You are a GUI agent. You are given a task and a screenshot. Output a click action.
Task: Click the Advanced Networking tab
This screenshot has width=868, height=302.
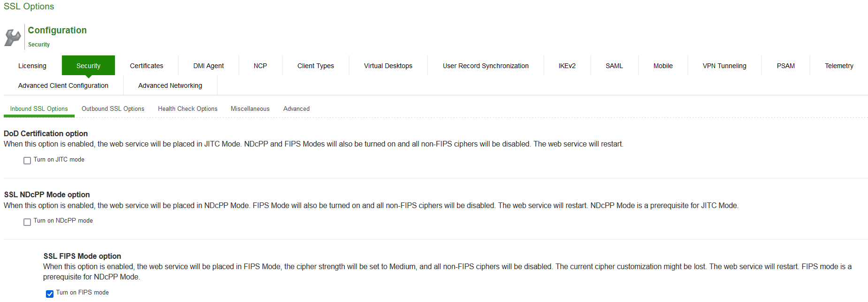point(170,85)
